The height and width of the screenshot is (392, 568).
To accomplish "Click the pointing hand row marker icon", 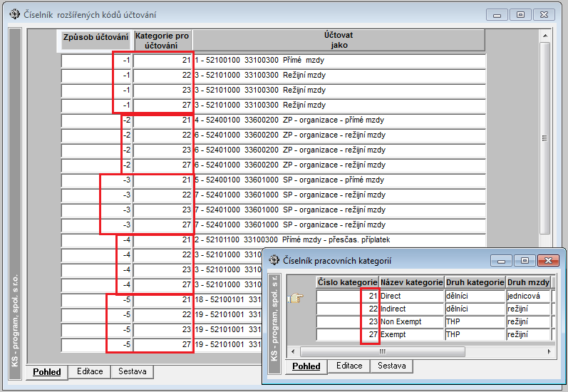I will point(296,298).
